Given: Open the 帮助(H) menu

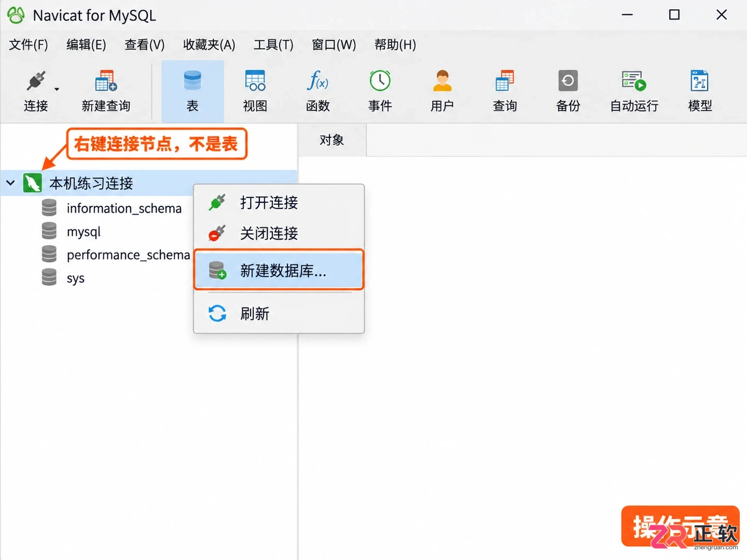Looking at the screenshot, I should click(395, 45).
